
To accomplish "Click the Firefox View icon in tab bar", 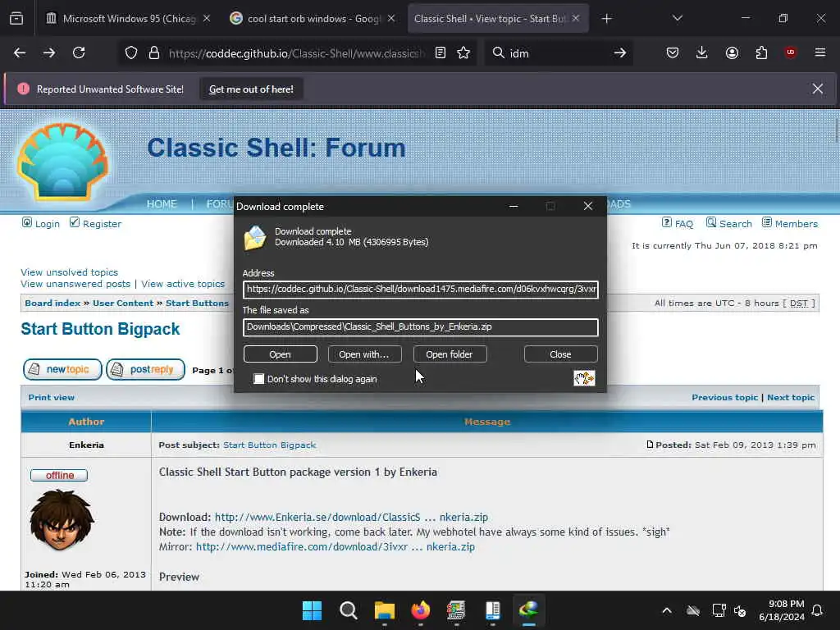I will 16,19.
